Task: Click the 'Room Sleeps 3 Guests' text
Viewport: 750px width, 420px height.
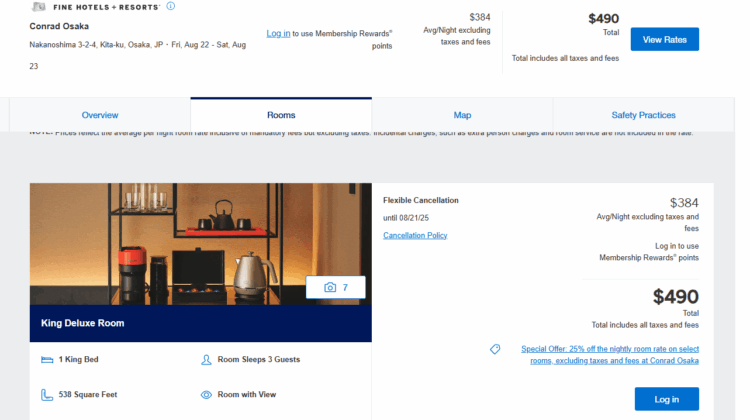Action: [259, 359]
